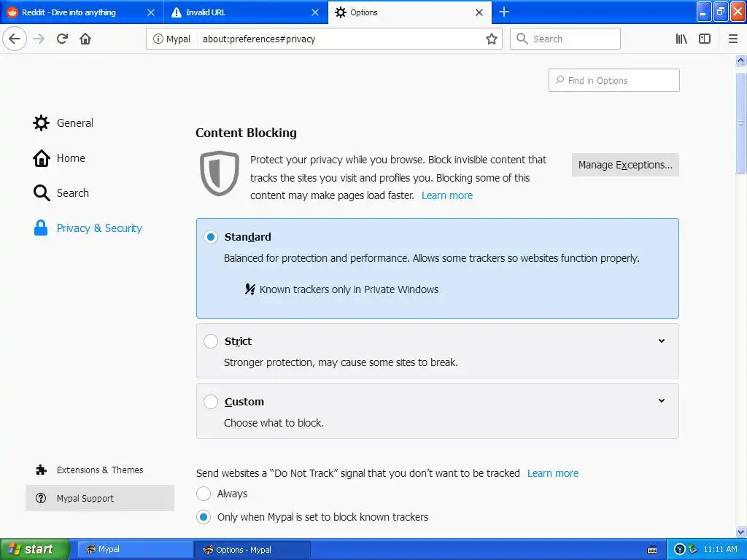Image resolution: width=747 pixels, height=560 pixels.
Task: Click the forward navigation arrow
Action: pos(39,39)
